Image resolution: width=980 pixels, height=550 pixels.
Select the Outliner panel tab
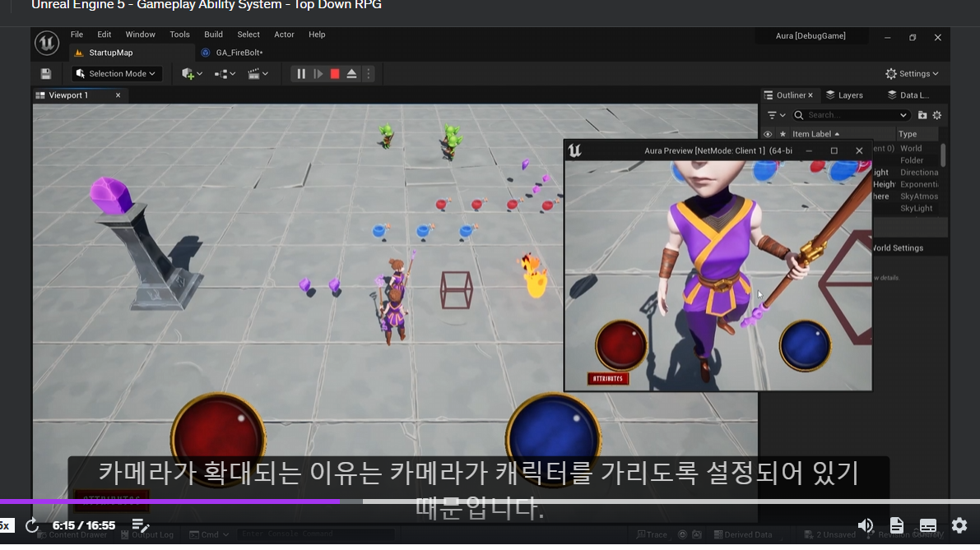[x=790, y=95]
